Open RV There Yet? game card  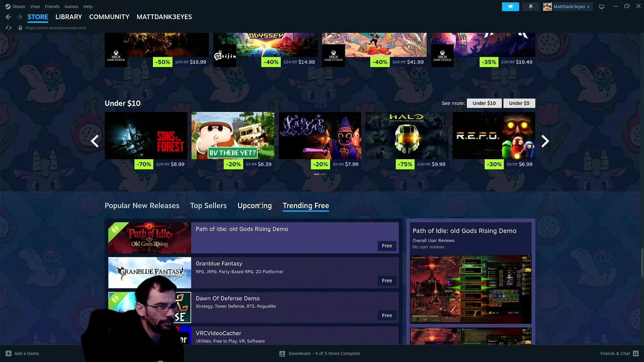(x=233, y=141)
